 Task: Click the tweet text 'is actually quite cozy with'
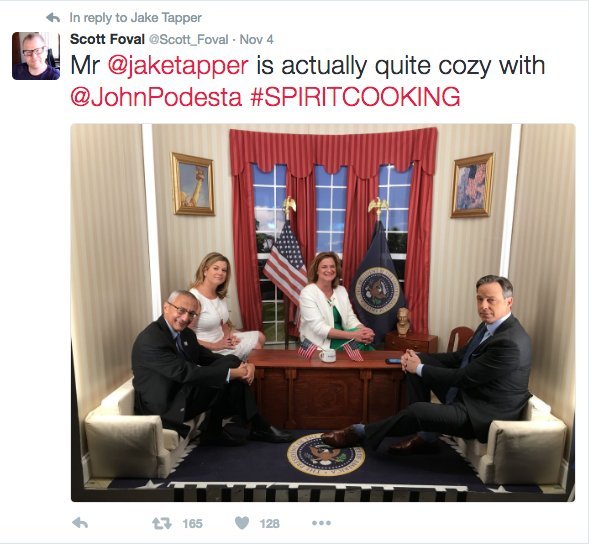[x=401, y=66]
